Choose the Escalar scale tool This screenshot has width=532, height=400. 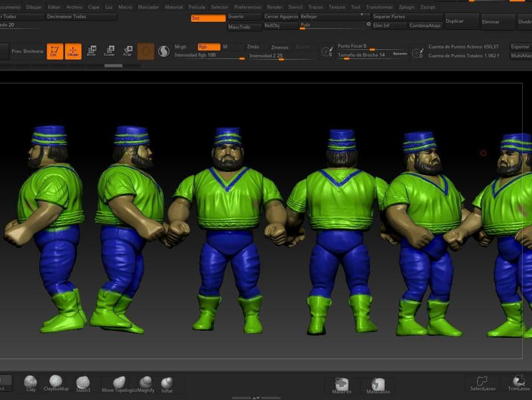point(110,51)
